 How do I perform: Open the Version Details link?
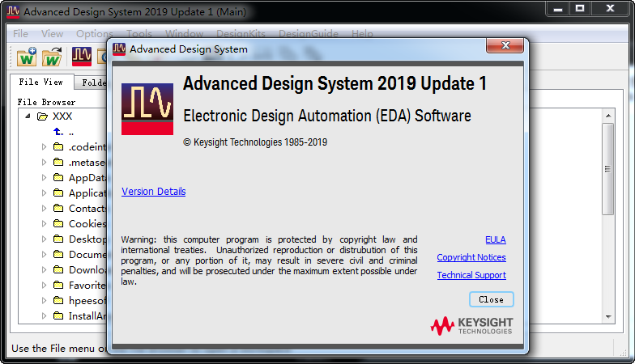click(x=154, y=191)
